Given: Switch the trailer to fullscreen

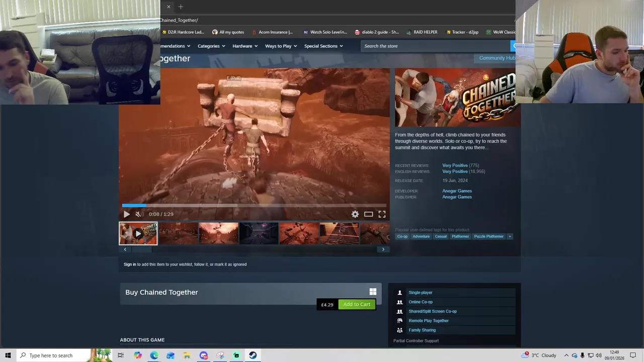Looking at the screenshot, I should coord(382,214).
